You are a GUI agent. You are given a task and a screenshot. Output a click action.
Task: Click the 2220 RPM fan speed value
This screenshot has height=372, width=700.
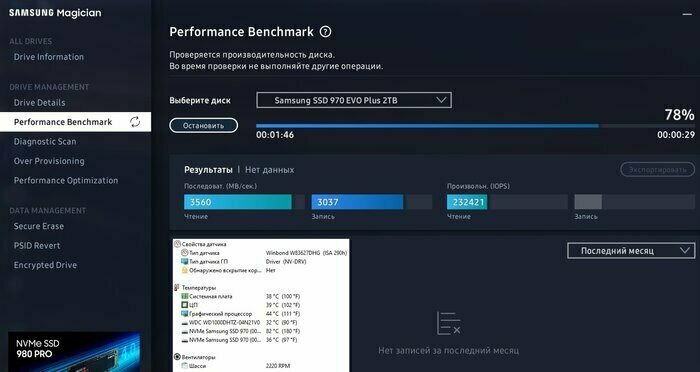[278, 366]
